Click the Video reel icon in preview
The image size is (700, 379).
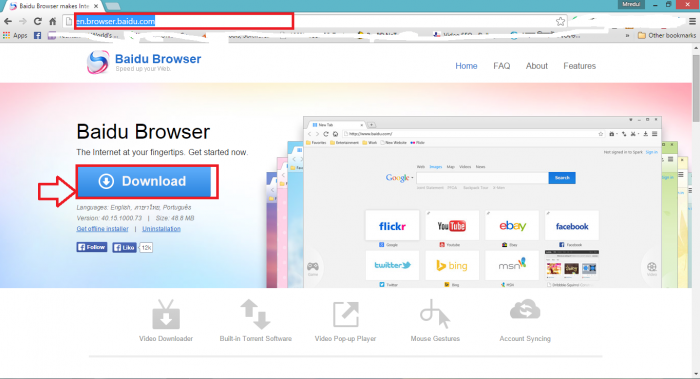pos(652,267)
